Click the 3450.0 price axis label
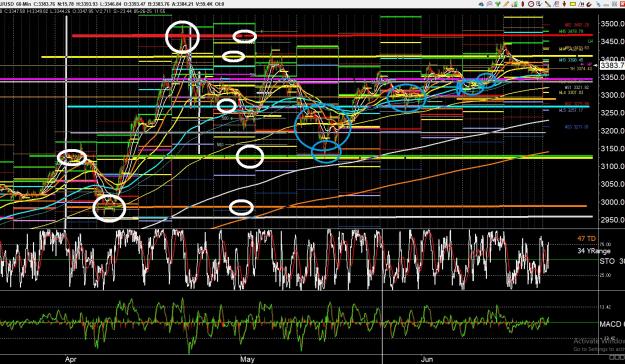Image resolution: width=625 pixels, height=364 pixels. 612,42
